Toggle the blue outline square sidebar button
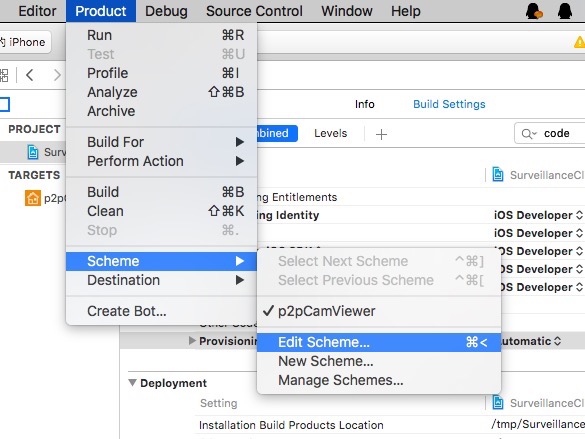 point(4,104)
